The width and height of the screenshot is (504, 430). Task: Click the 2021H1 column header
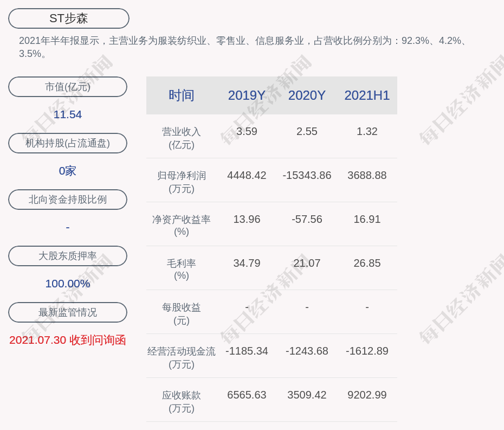(367, 95)
